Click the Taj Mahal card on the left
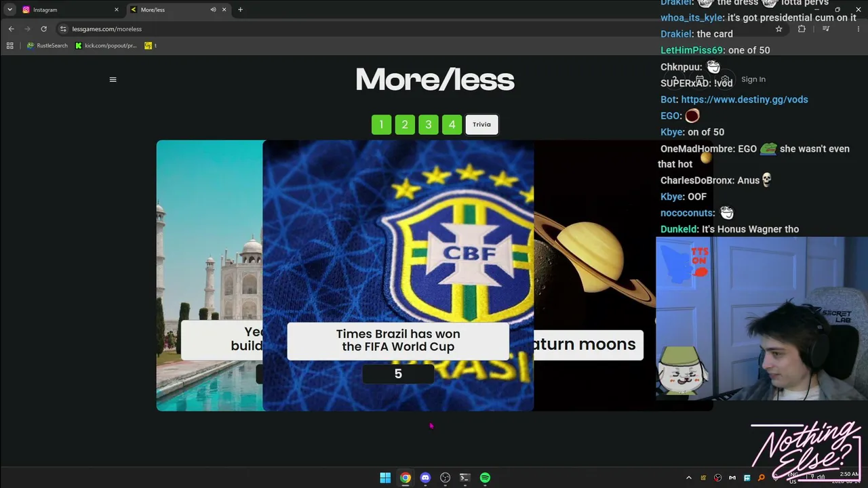This screenshot has height=488, width=868. click(x=210, y=275)
